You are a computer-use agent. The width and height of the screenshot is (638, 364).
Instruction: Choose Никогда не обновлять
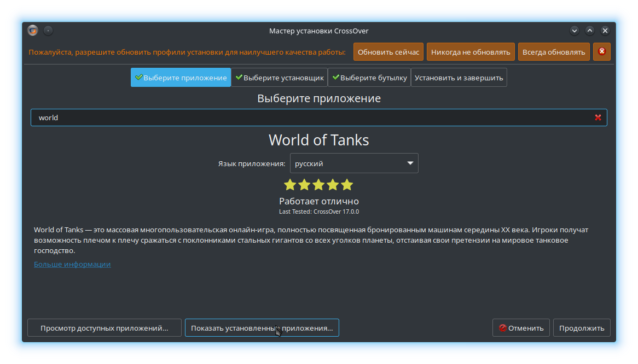[471, 52]
